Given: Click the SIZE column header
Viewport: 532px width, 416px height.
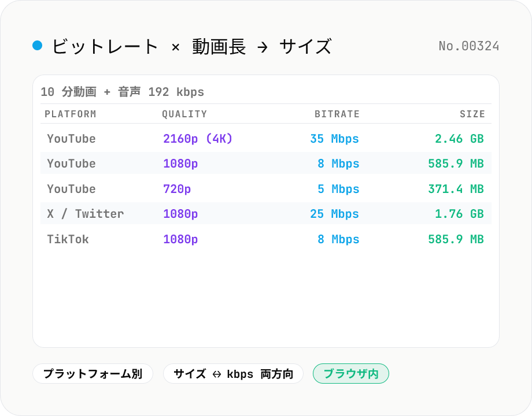Looking at the screenshot, I should click(x=472, y=114).
